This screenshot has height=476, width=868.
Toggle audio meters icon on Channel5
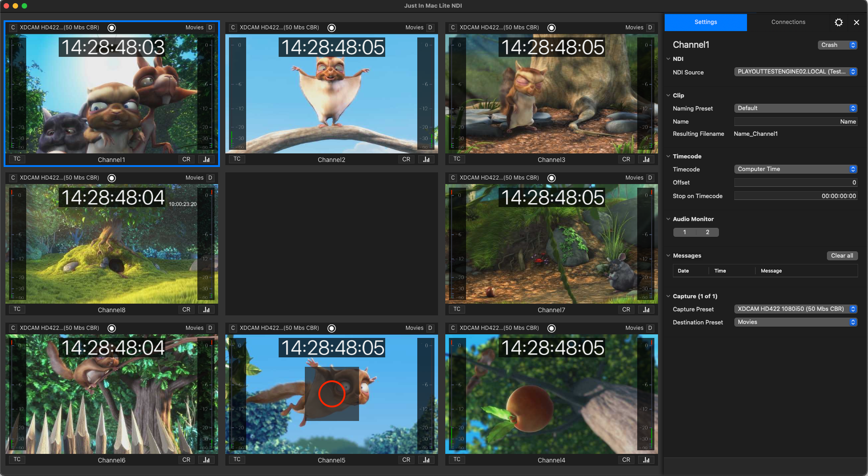tap(426, 460)
